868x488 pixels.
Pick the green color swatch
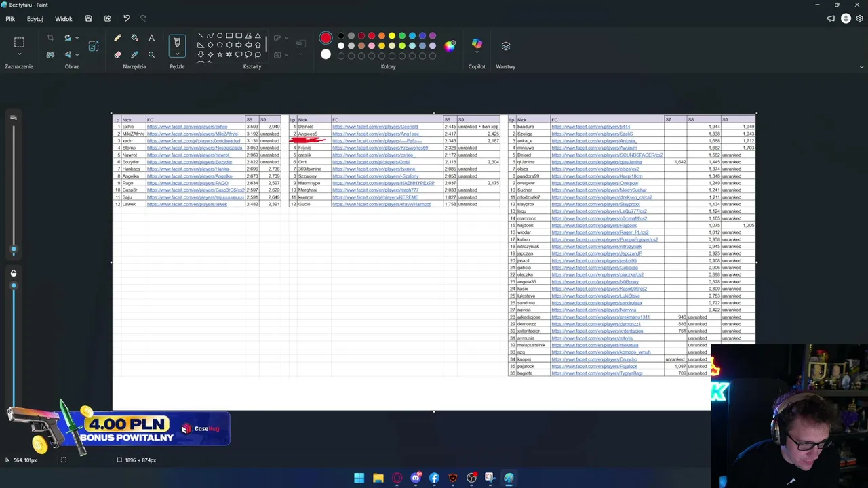click(x=402, y=35)
